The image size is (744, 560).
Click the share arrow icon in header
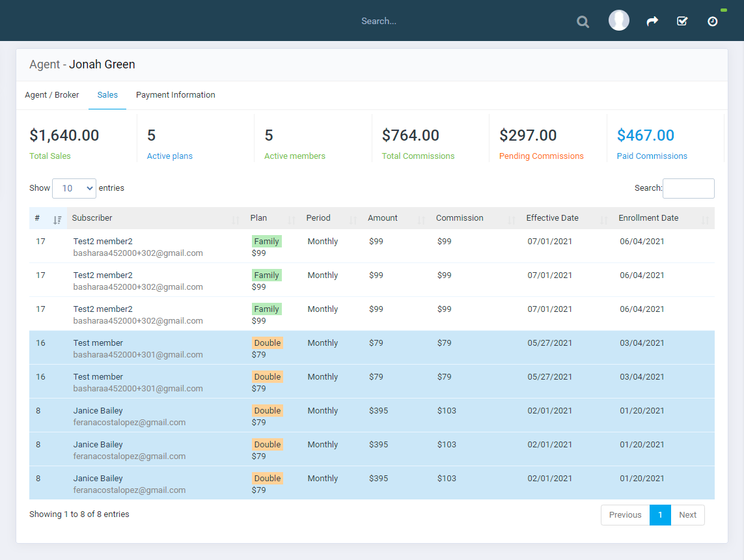click(x=652, y=21)
